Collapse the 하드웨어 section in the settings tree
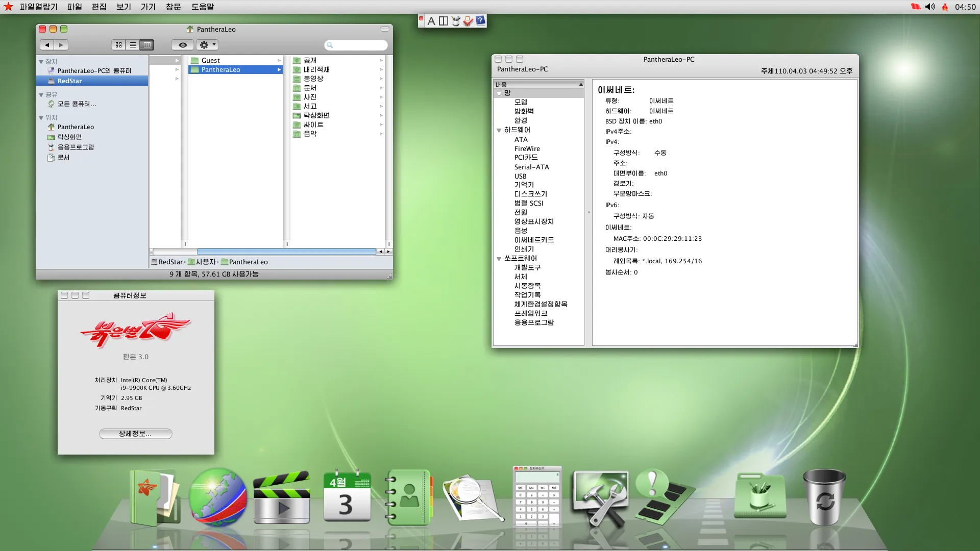This screenshot has height=551, width=980. [x=499, y=130]
